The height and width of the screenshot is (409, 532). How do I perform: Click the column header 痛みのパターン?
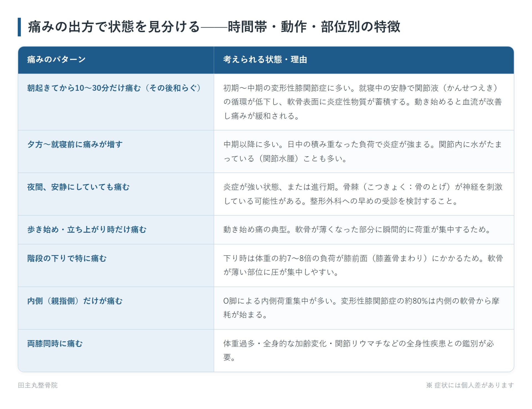(x=116, y=60)
